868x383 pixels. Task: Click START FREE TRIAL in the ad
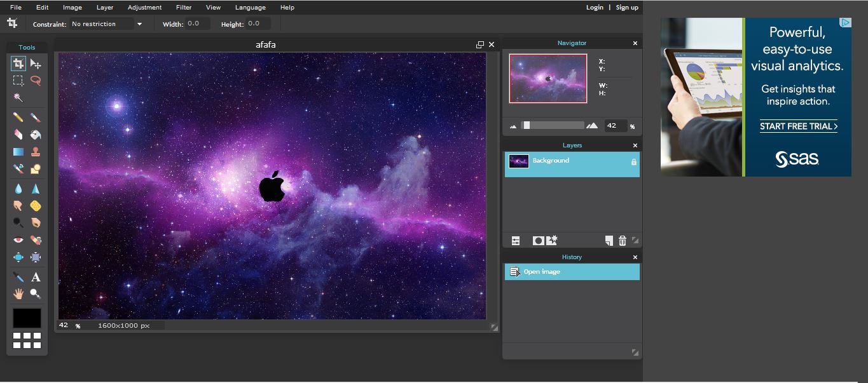[797, 126]
